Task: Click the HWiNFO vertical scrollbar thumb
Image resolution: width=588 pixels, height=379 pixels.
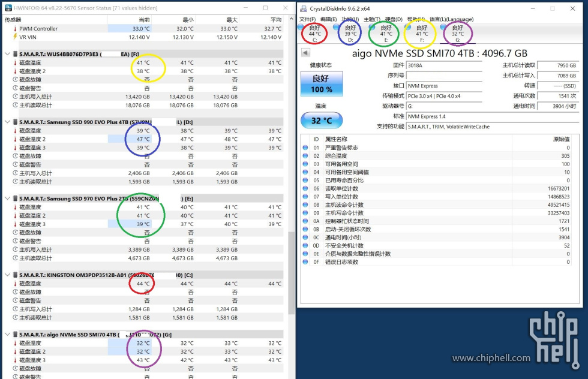Action: click(x=292, y=273)
